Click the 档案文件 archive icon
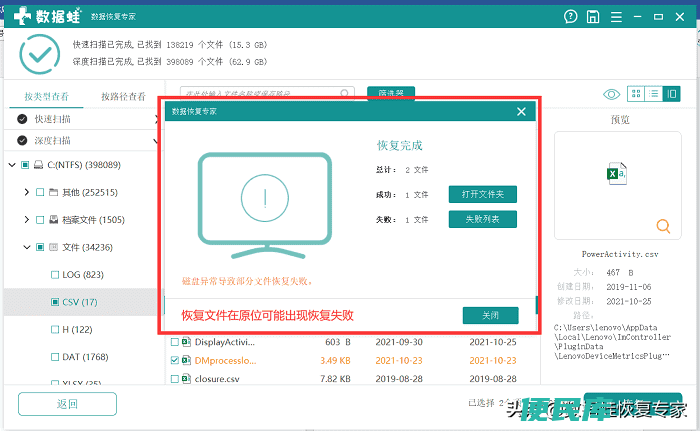Screen dimensions: 700x431 [x=54, y=219]
